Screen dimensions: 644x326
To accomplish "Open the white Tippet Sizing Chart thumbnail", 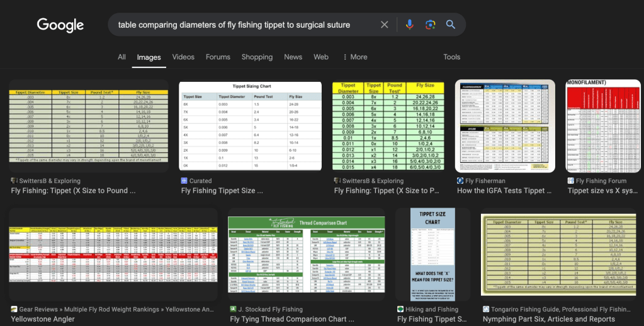I will click(x=250, y=126).
